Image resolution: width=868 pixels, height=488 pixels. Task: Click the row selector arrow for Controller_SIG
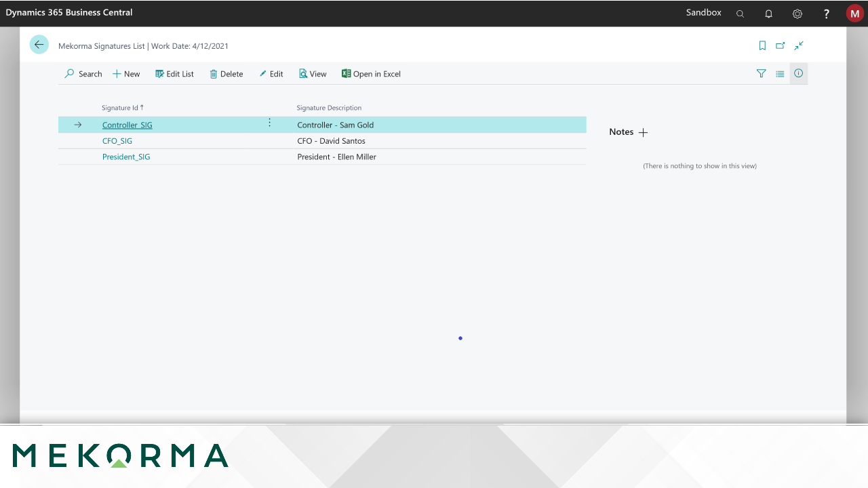pos(78,125)
